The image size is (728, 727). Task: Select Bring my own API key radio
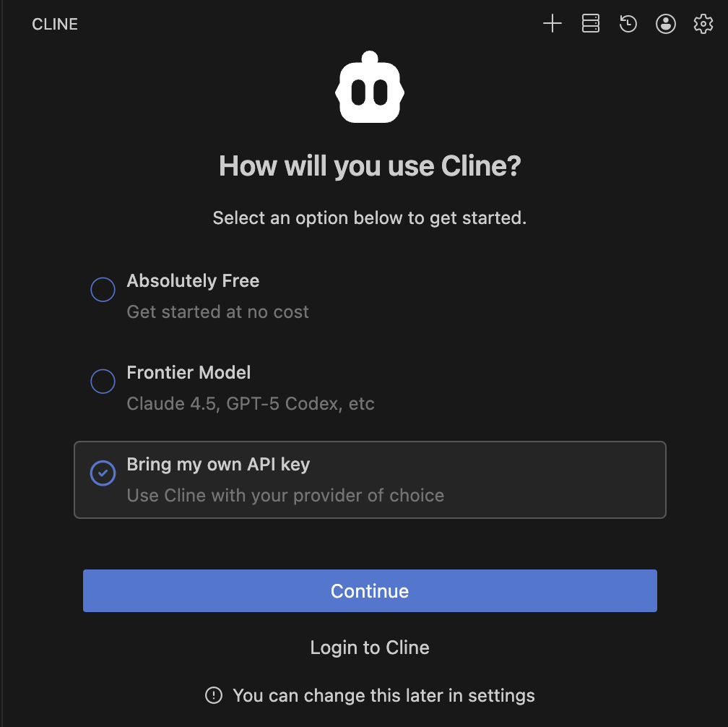click(x=103, y=473)
